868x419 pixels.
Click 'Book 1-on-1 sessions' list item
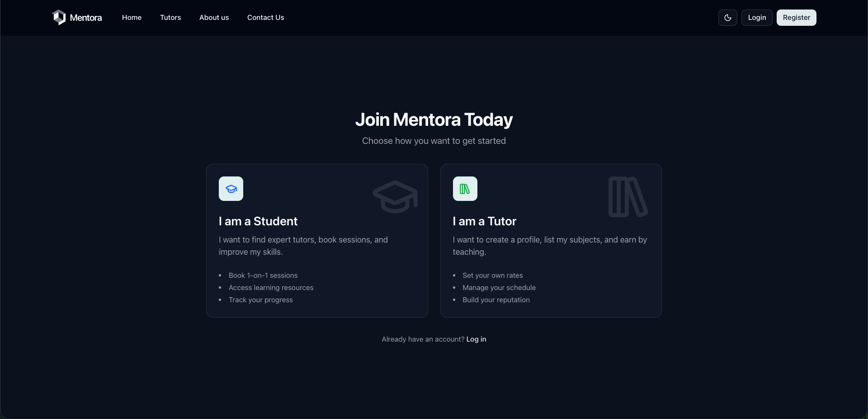(263, 276)
